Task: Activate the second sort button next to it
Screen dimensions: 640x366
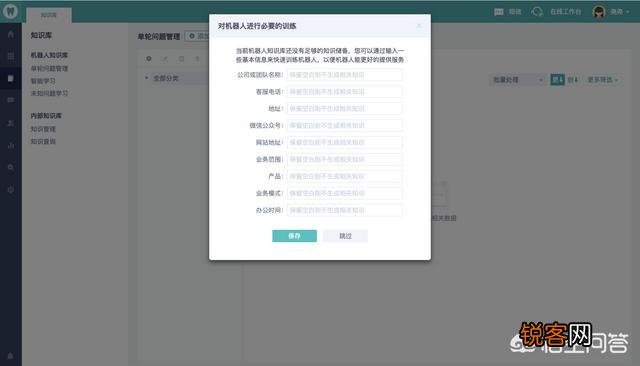Action: [x=573, y=80]
